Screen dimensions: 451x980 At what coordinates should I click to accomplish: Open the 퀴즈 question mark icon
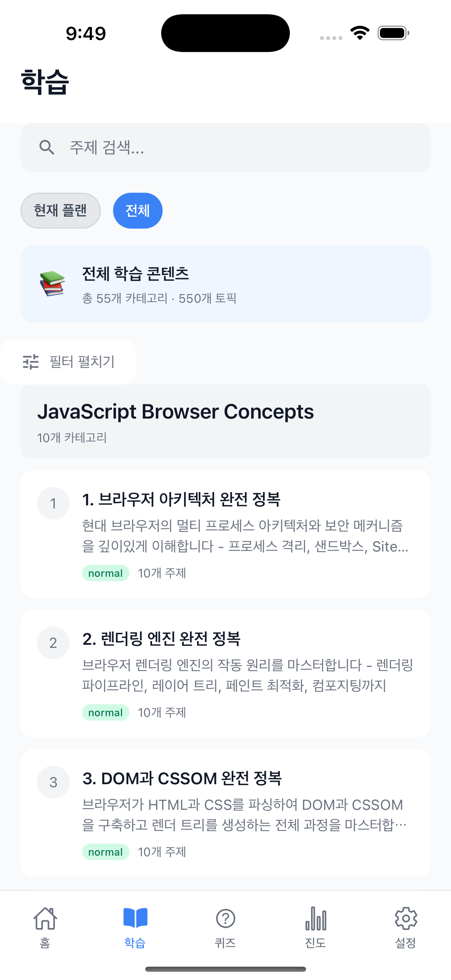tap(225, 918)
